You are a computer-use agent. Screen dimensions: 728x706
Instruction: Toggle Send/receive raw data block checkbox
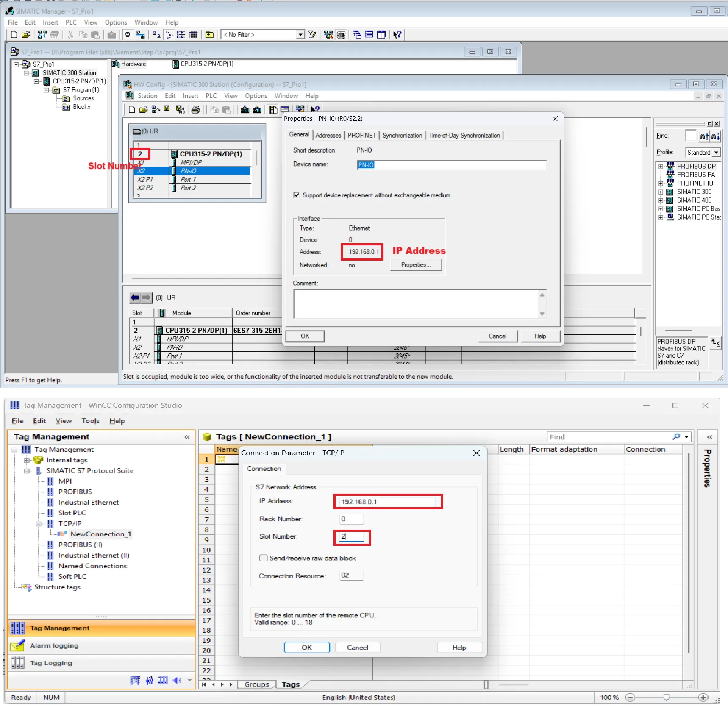(x=264, y=558)
